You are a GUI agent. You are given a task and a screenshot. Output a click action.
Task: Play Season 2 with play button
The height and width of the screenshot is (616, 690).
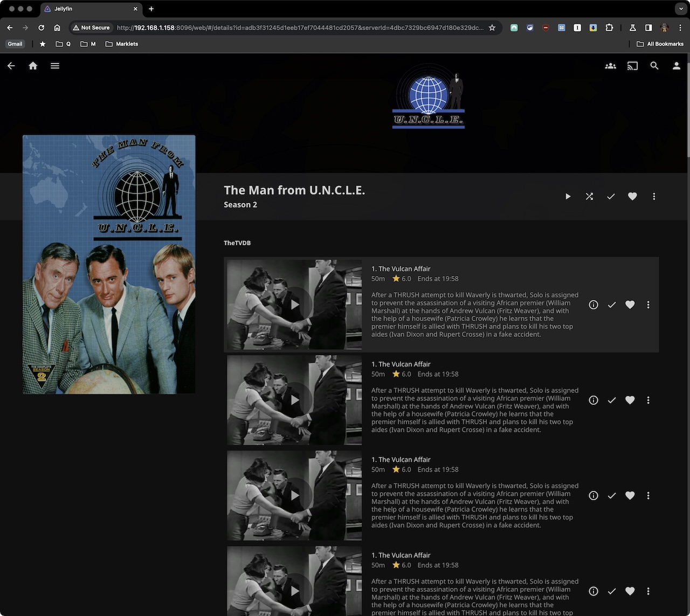tap(568, 197)
